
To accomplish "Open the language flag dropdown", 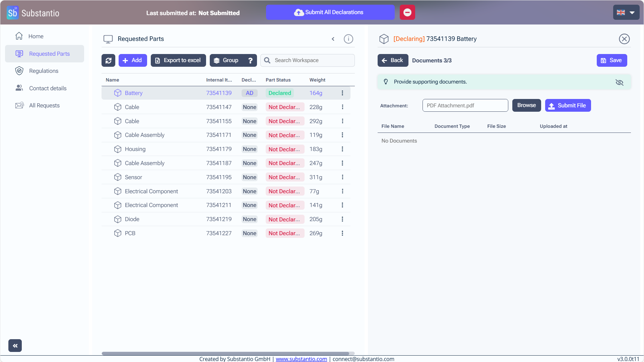I will (626, 12).
